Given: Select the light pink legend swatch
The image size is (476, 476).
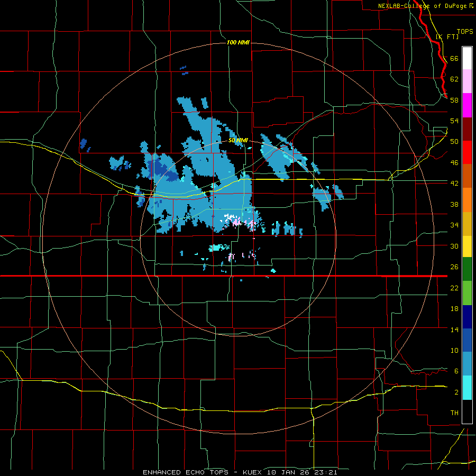Looking at the screenshot, I should (x=467, y=81).
